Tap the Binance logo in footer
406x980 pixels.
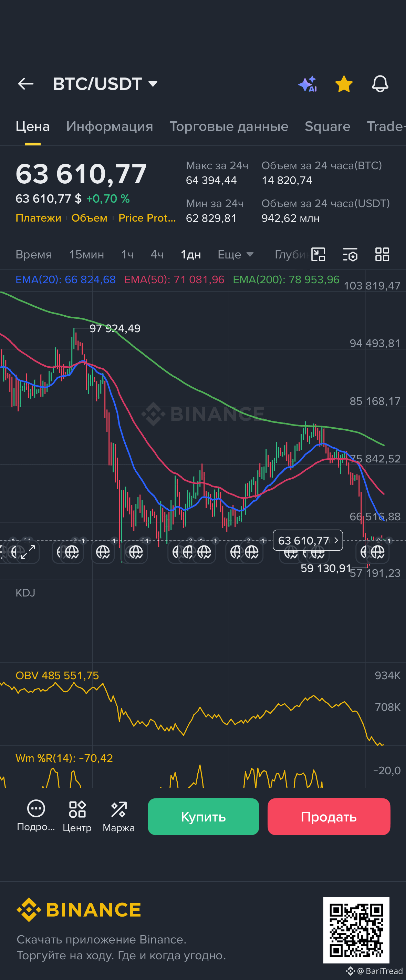[x=79, y=910]
